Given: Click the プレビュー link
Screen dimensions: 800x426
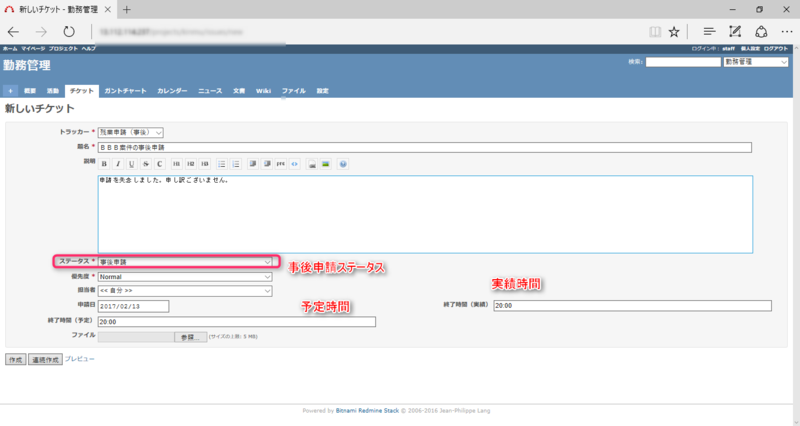Looking at the screenshot, I should pyautogui.click(x=80, y=359).
